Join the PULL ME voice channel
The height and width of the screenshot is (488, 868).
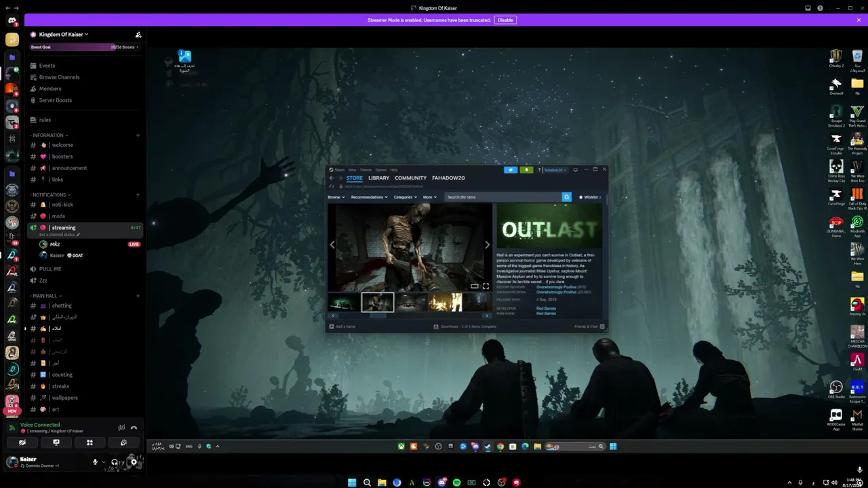(x=85, y=269)
